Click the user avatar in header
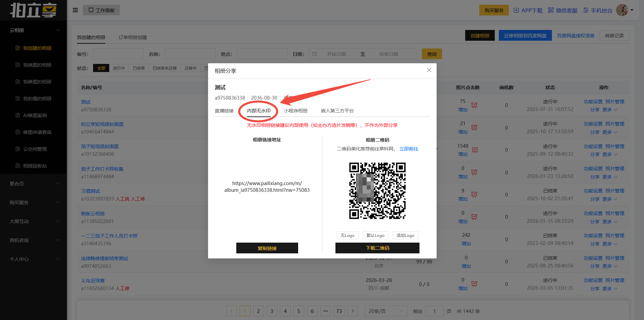The width and height of the screenshot is (644, 320). [x=622, y=10]
